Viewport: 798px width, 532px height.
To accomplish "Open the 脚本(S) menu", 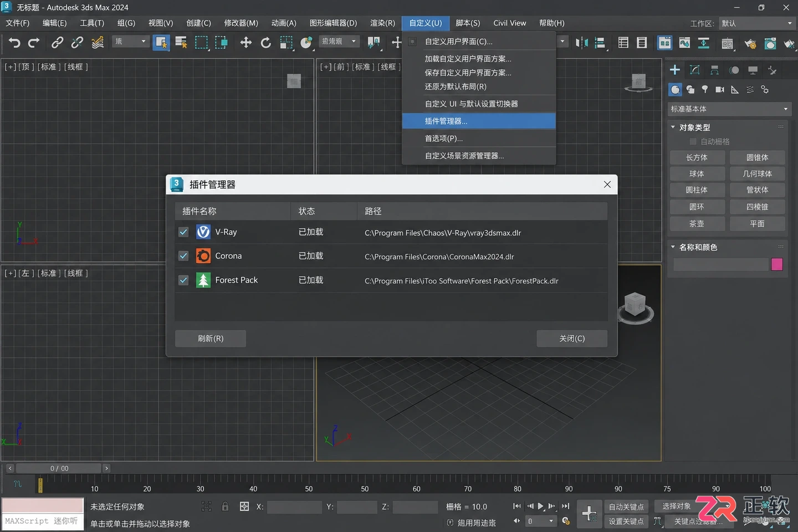I will tap(468, 23).
